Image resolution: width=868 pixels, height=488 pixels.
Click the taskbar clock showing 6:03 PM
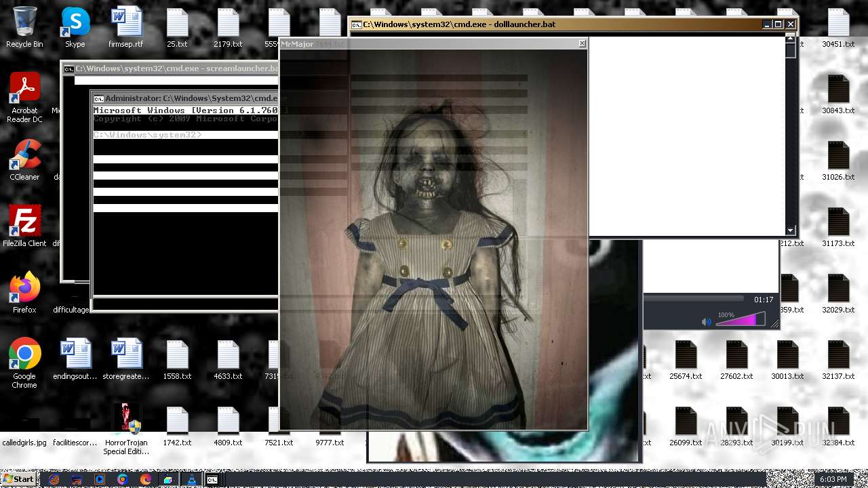(833, 479)
